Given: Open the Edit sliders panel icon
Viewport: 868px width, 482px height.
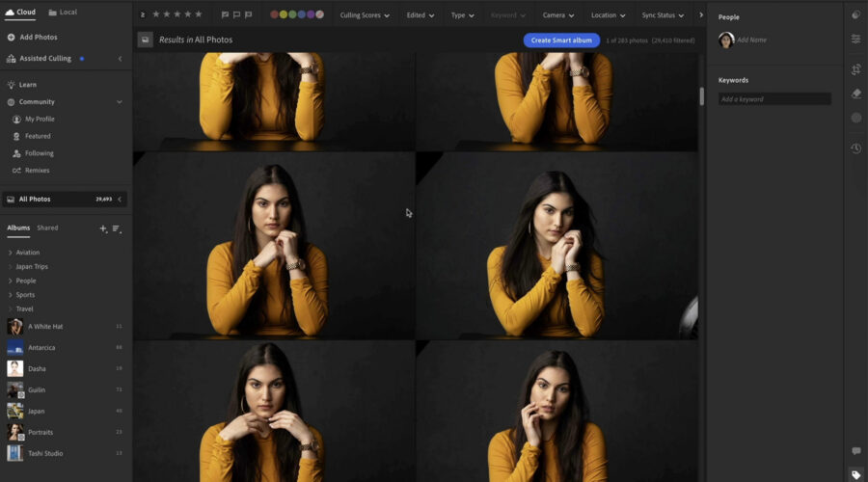Looking at the screenshot, I should coord(855,40).
